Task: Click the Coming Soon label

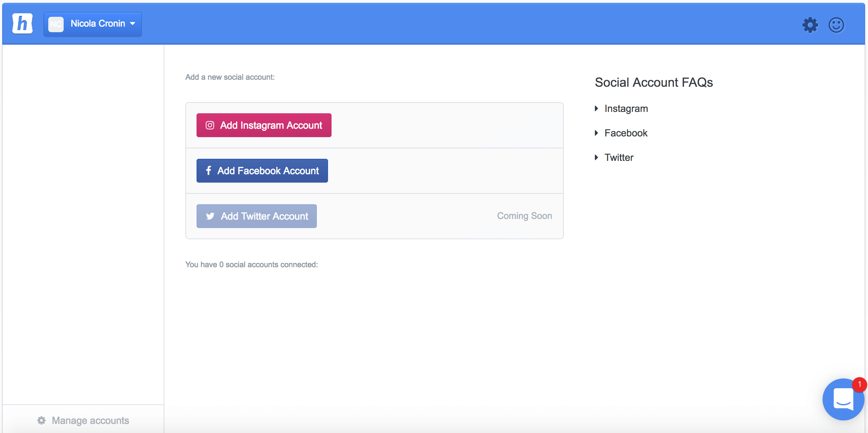Action: point(525,216)
